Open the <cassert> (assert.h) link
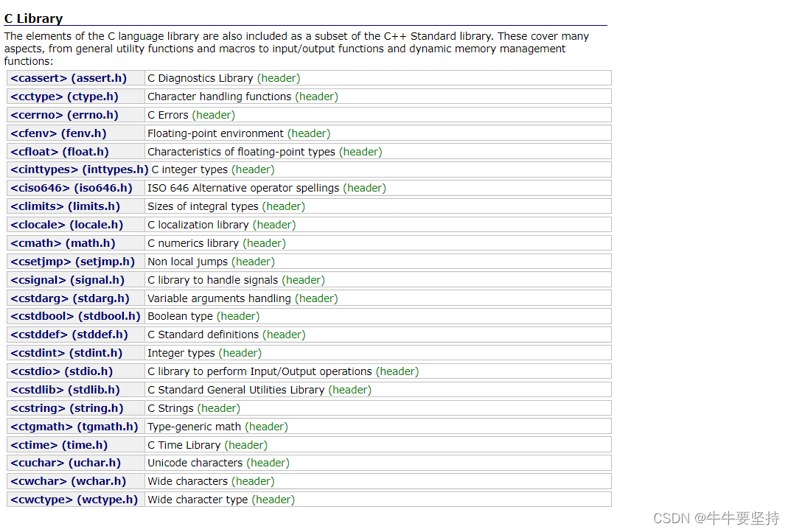The image size is (791, 532). (x=69, y=78)
